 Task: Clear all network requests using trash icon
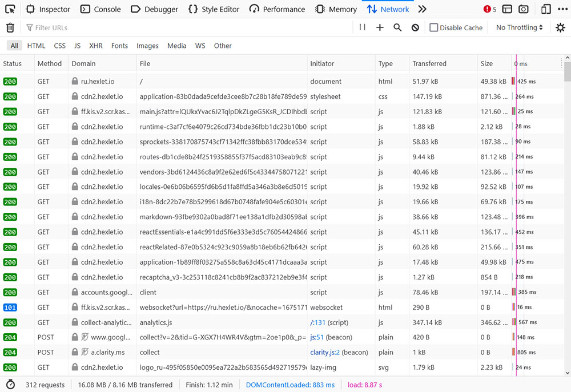coord(10,27)
